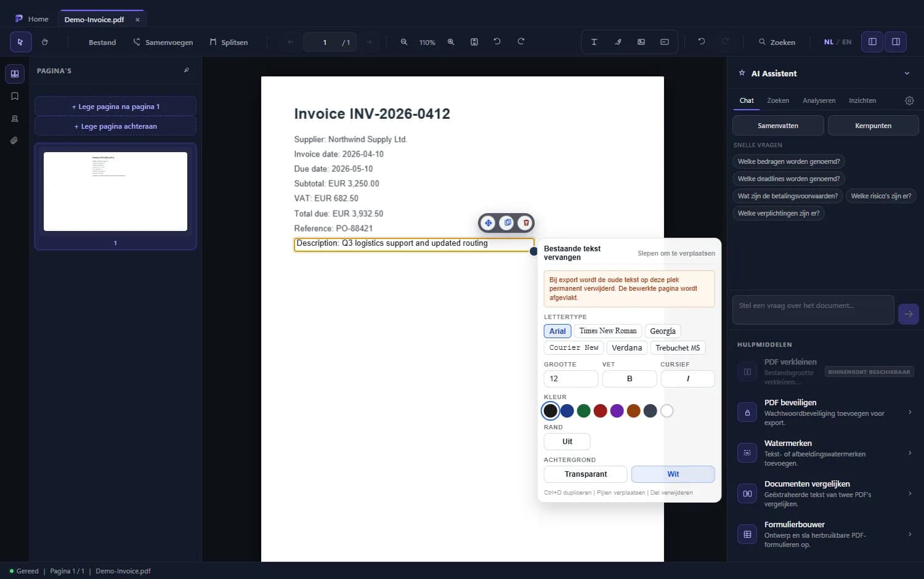The height and width of the screenshot is (579, 924).
Task: Set background to Transparant
Action: tap(585, 474)
